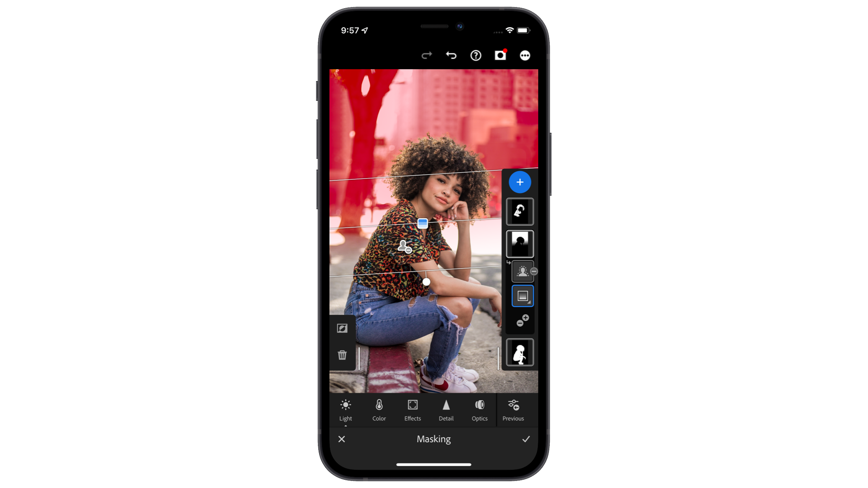
Task: Expand the Previous settings panel
Action: coord(512,409)
